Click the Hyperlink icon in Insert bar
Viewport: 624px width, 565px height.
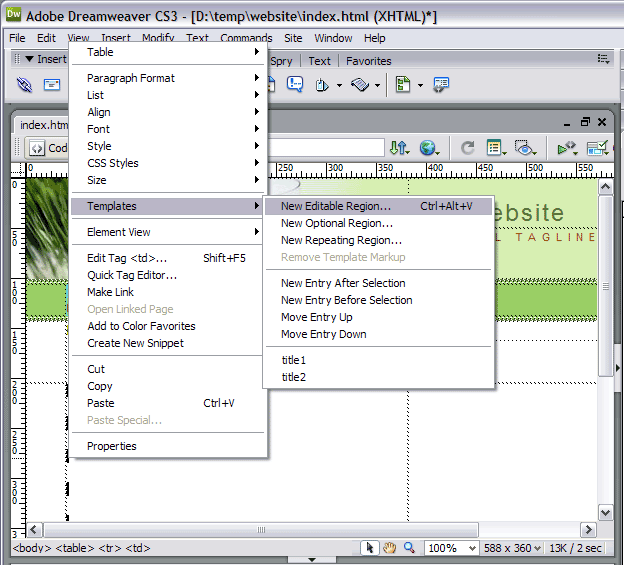click(x=25, y=84)
